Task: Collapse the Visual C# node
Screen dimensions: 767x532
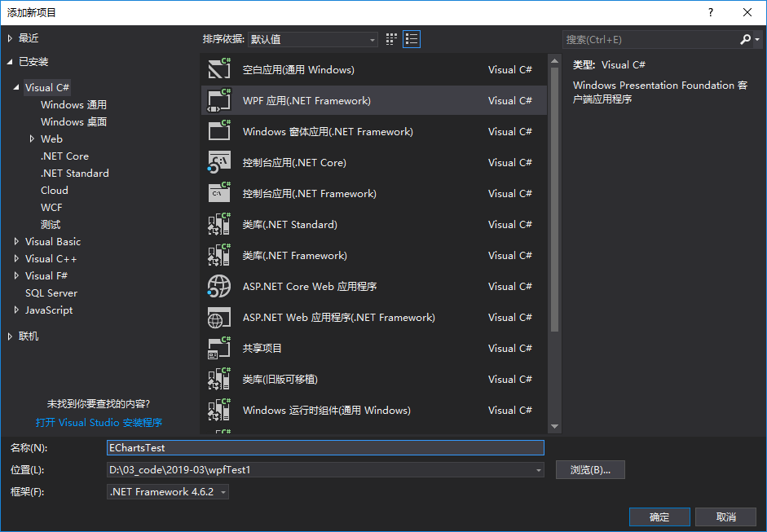Action: click(16, 87)
